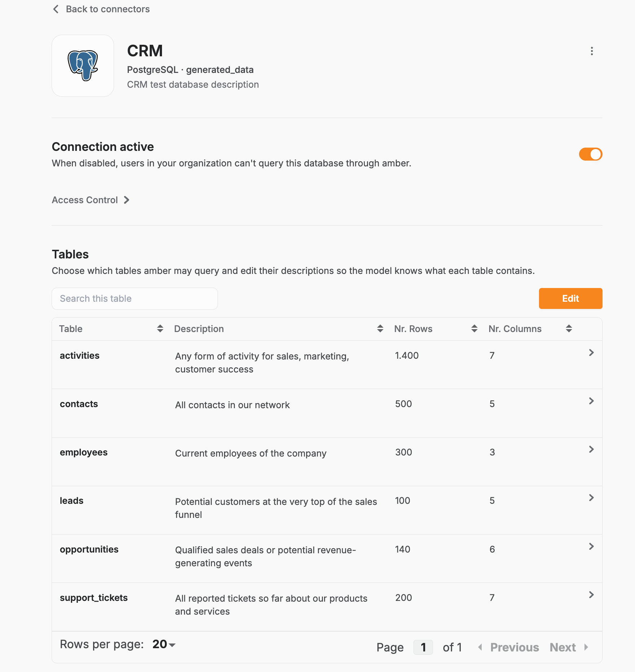This screenshot has height=672, width=635.
Task: Sort by Description column arrows
Action: (x=380, y=328)
